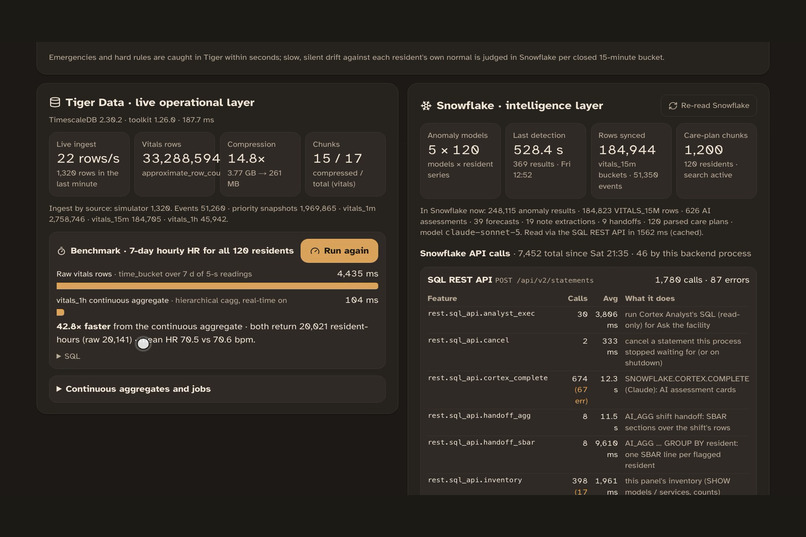Expand the SQL disclosure under Benchmark
Screen dimensions: 806x537
(x=68, y=356)
